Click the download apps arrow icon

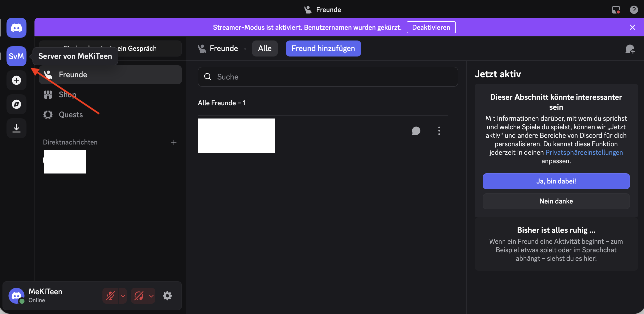coord(16,128)
